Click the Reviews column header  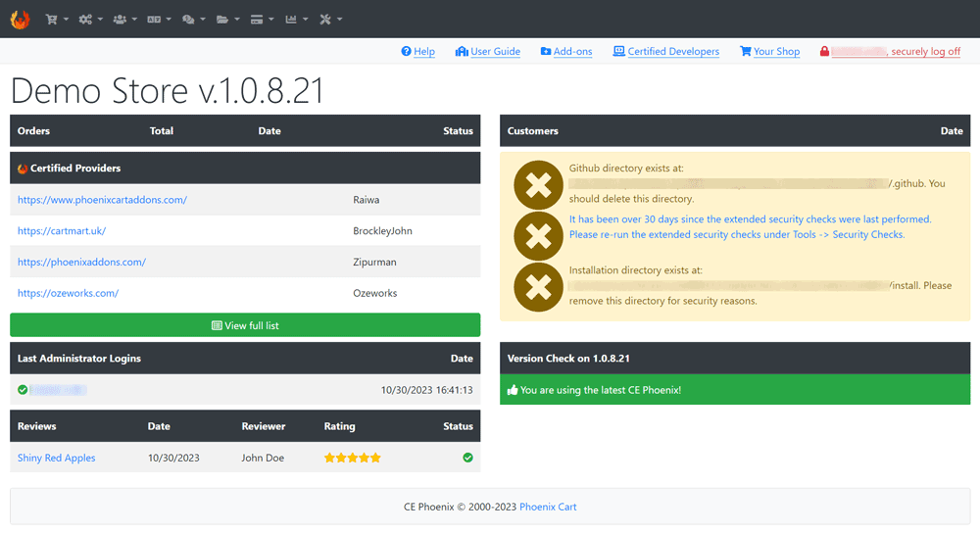coord(37,426)
